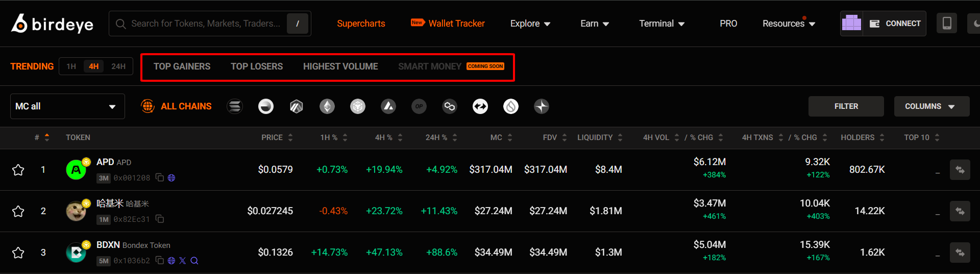Click the token search field
The height and width of the screenshot is (274, 980).
coord(210,24)
